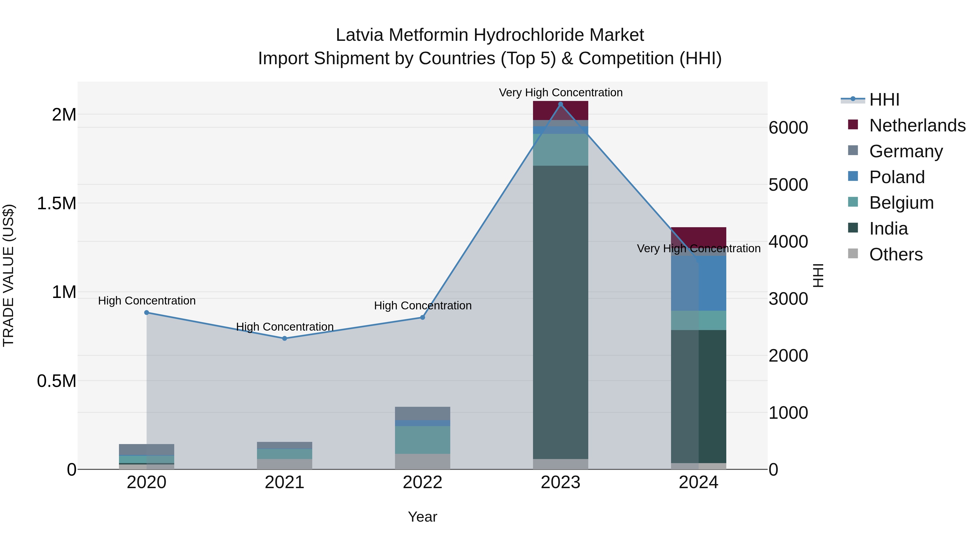Toggle the Netherlands legend entry
Image resolution: width=980 pixels, height=551 pixels.
pos(906,125)
